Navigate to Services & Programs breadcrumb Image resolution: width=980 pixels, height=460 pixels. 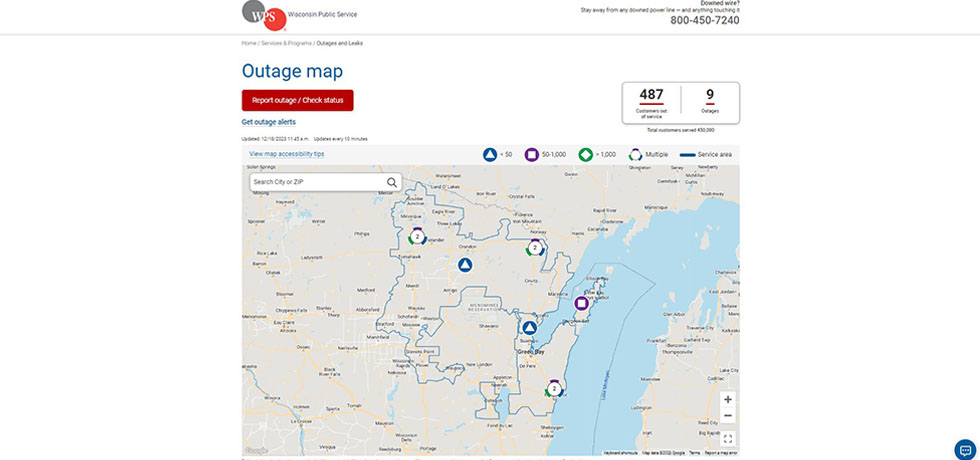[286, 44]
